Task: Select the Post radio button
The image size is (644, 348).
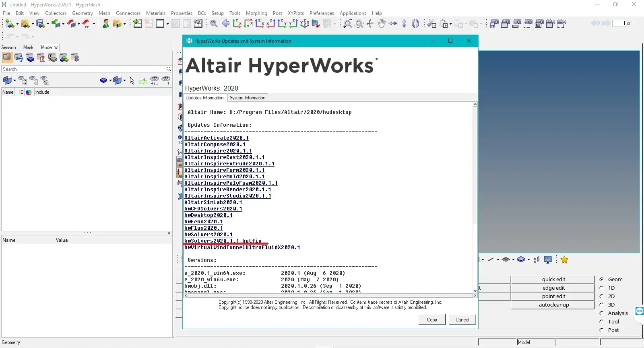Action: point(602,330)
